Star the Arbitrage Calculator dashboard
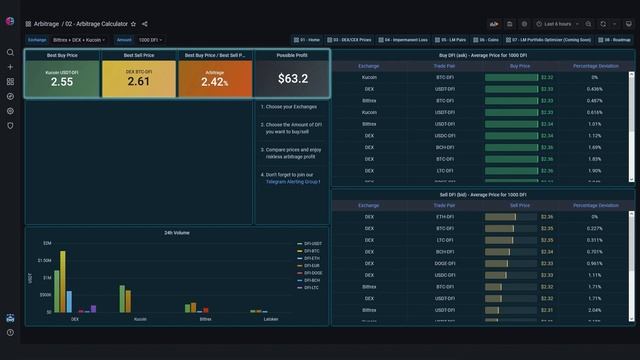The image size is (640, 360). coord(133,24)
